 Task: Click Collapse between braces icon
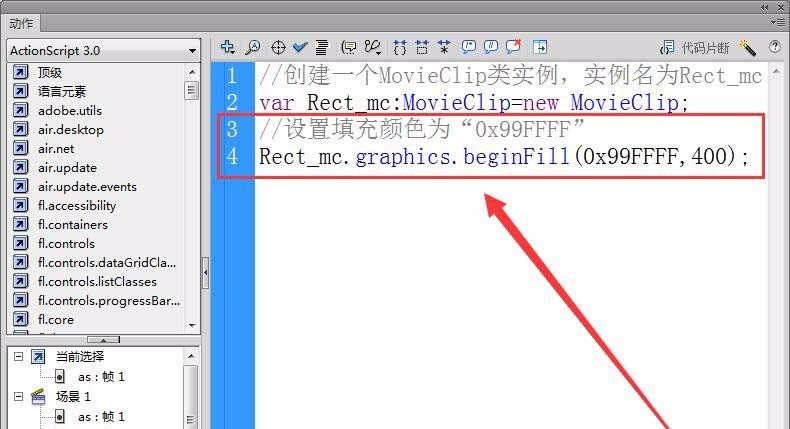(x=400, y=47)
